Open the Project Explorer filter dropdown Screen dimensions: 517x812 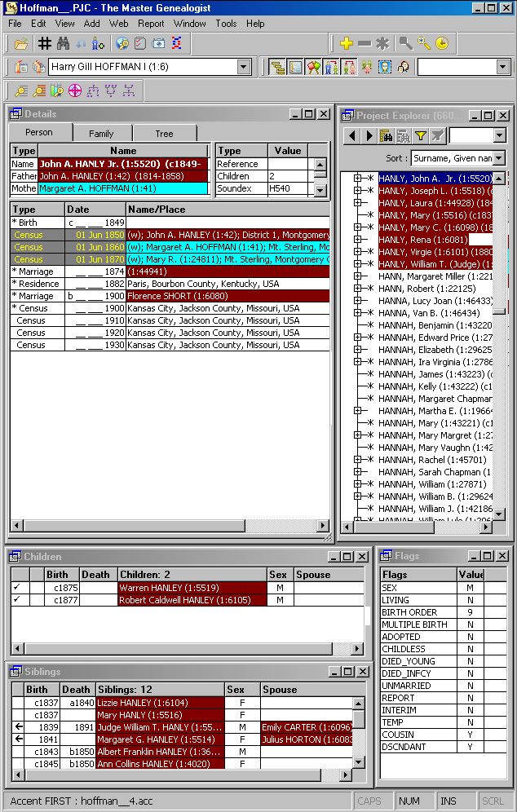499,135
